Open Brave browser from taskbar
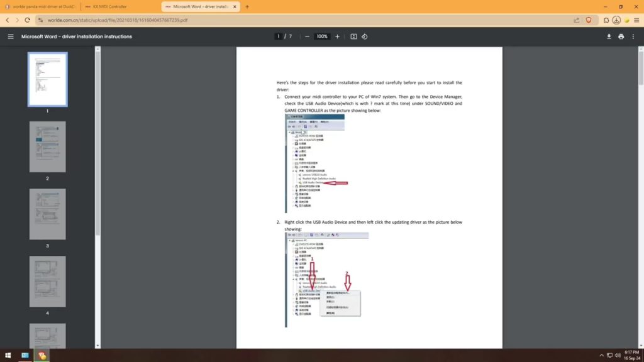 pos(42,355)
